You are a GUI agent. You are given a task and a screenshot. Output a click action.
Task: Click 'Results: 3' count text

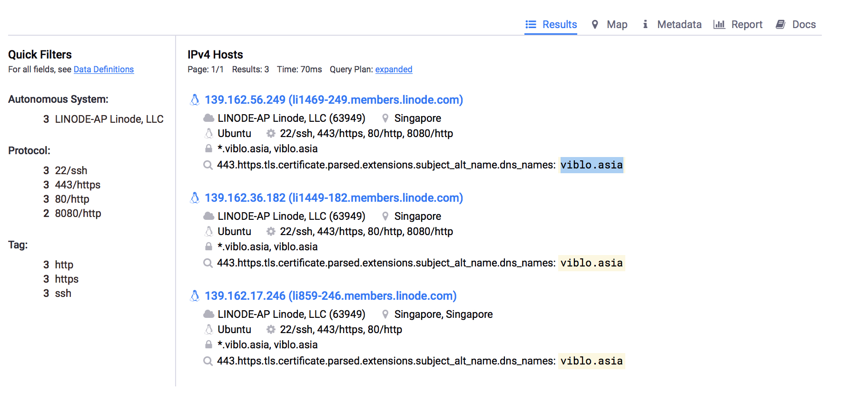[x=250, y=69]
